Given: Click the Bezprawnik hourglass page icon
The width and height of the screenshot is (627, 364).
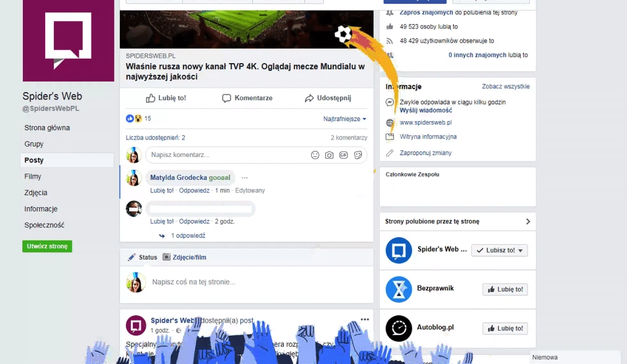Looking at the screenshot, I should coord(399,289).
